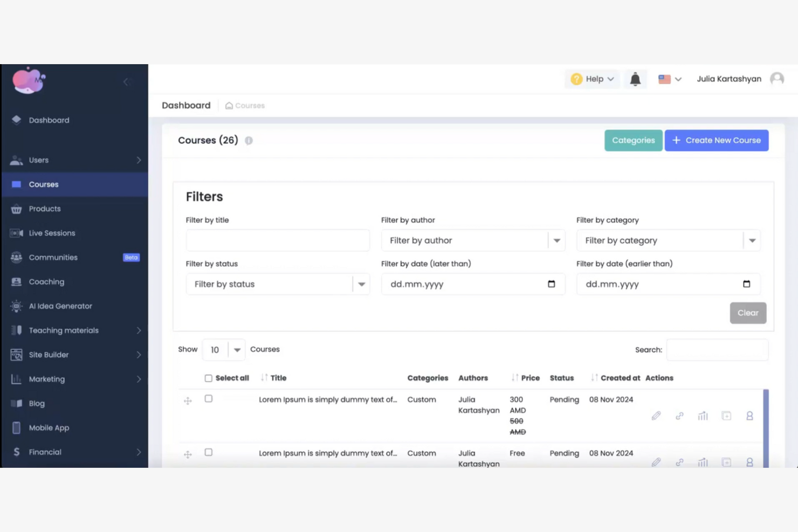
Task: Switch to the Dashboard breadcrumb tab
Action: (x=186, y=105)
